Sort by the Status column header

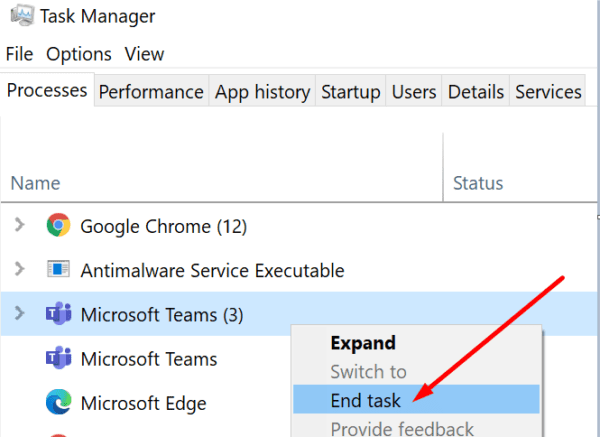478,183
